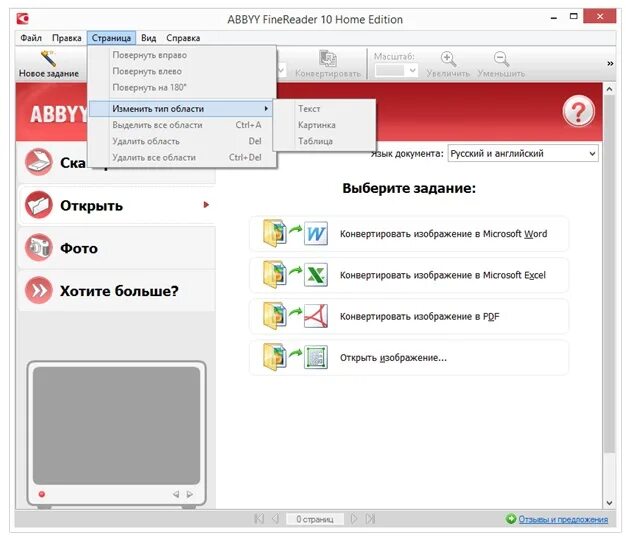Open the Справка menu
626x540 pixels.
point(183,38)
